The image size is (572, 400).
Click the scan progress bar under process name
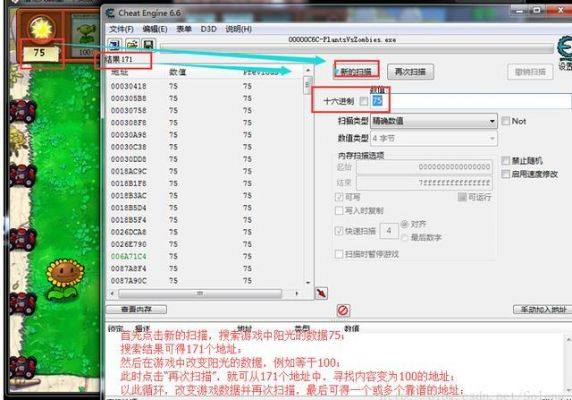coord(357,48)
